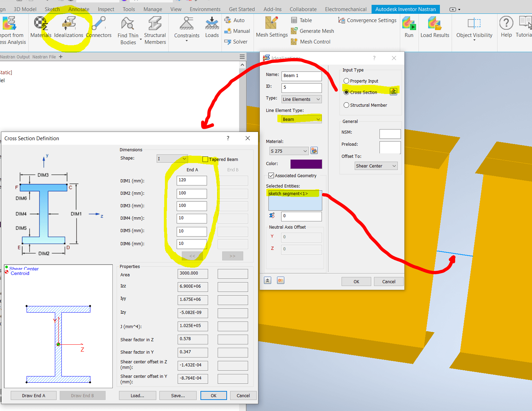Click the purple beam Color swatch

coord(306,164)
